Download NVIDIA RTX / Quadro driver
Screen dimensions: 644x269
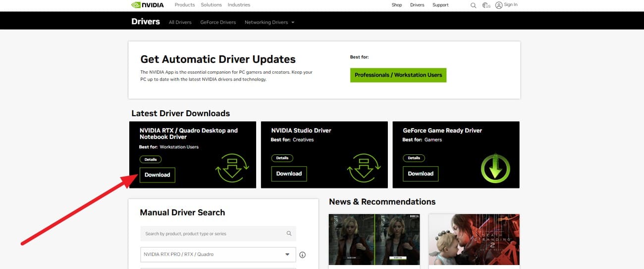tap(157, 175)
